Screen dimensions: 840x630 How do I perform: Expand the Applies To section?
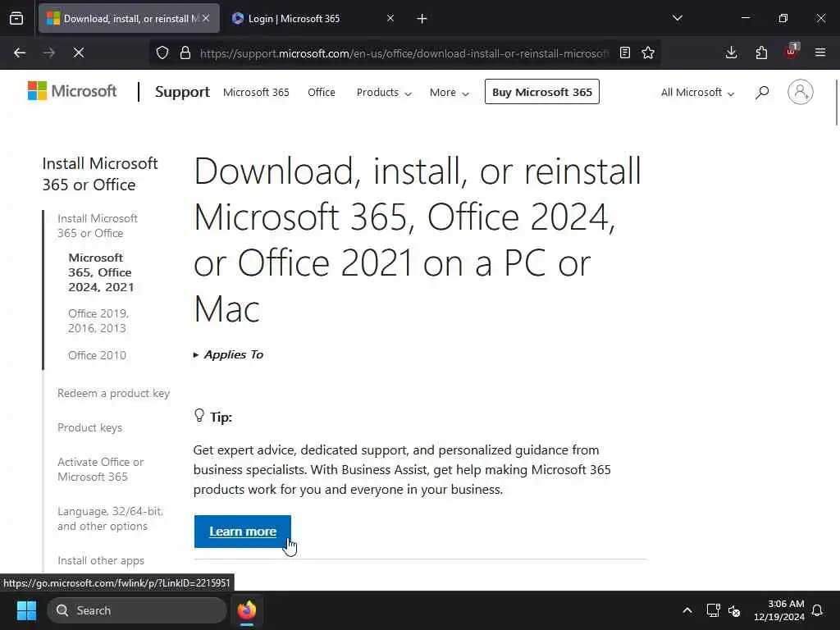(x=228, y=354)
